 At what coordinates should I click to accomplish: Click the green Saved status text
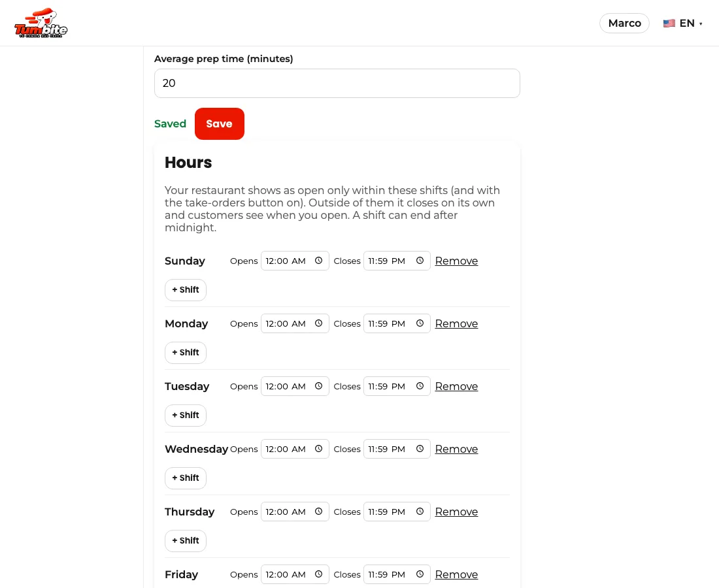click(170, 123)
